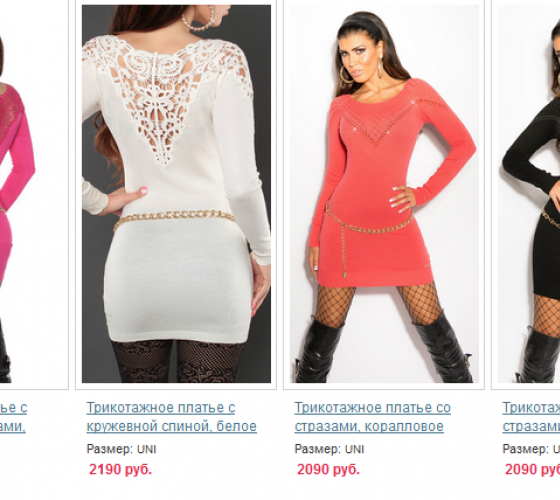Open the white lace-back dress photo

176,194
